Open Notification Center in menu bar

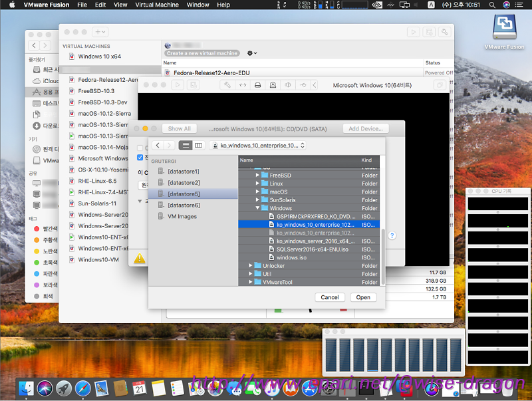coord(519,5)
